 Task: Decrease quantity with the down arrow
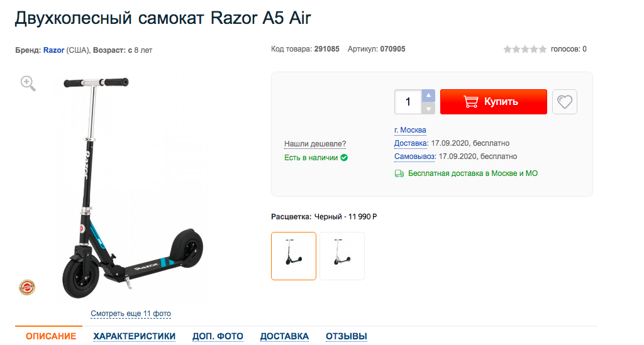(x=428, y=108)
